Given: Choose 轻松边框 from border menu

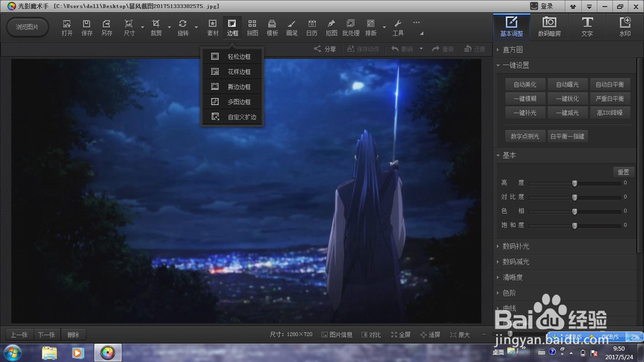Looking at the screenshot, I should [x=232, y=56].
